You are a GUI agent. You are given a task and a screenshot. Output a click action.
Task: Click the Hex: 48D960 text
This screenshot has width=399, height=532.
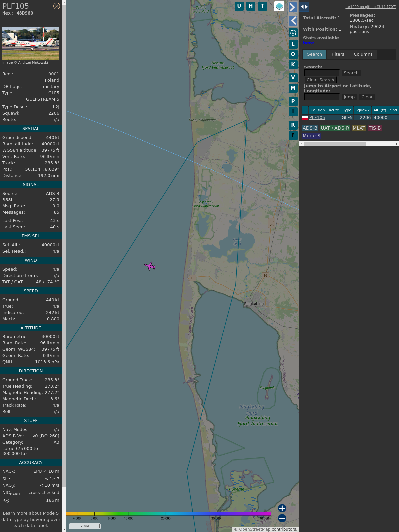(x=18, y=13)
